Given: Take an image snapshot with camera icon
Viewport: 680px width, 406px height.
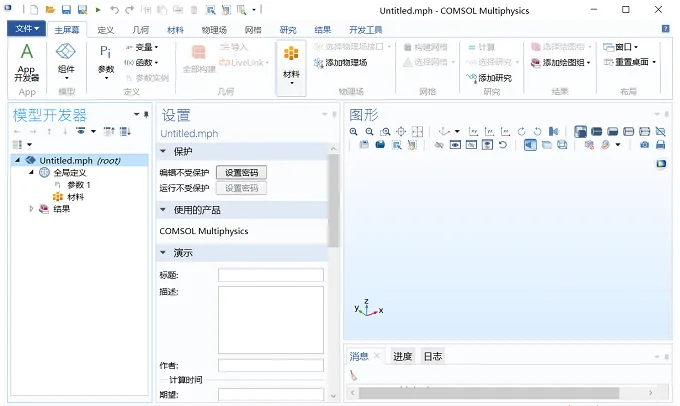Looking at the screenshot, I should 644,145.
